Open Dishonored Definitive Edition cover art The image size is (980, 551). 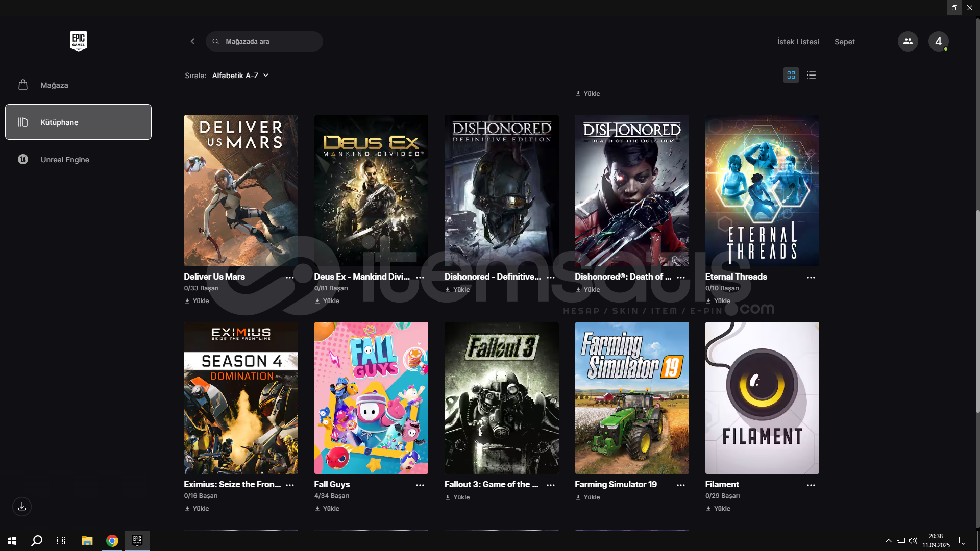coord(501,190)
